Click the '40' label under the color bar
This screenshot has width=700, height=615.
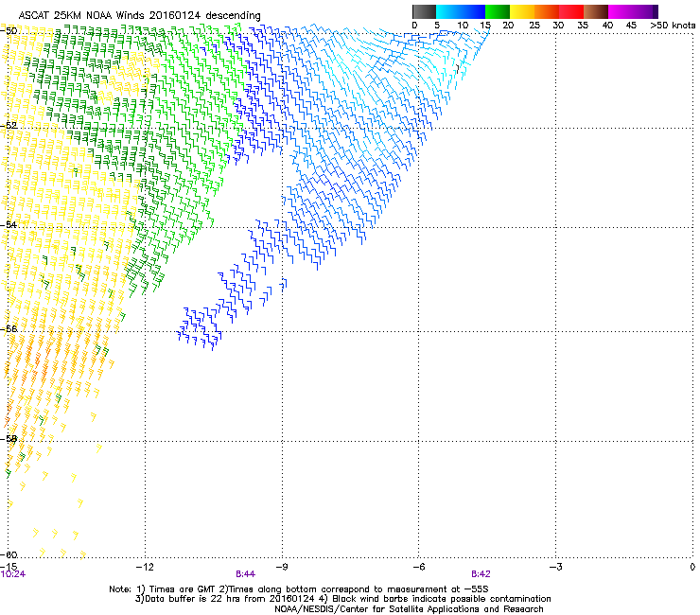(607, 26)
